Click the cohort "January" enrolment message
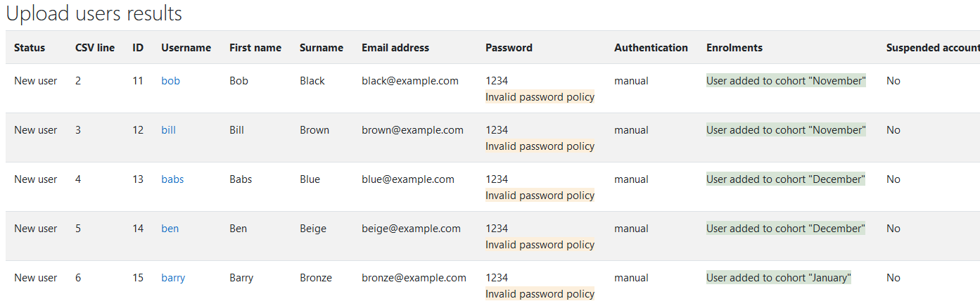 coord(779,278)
